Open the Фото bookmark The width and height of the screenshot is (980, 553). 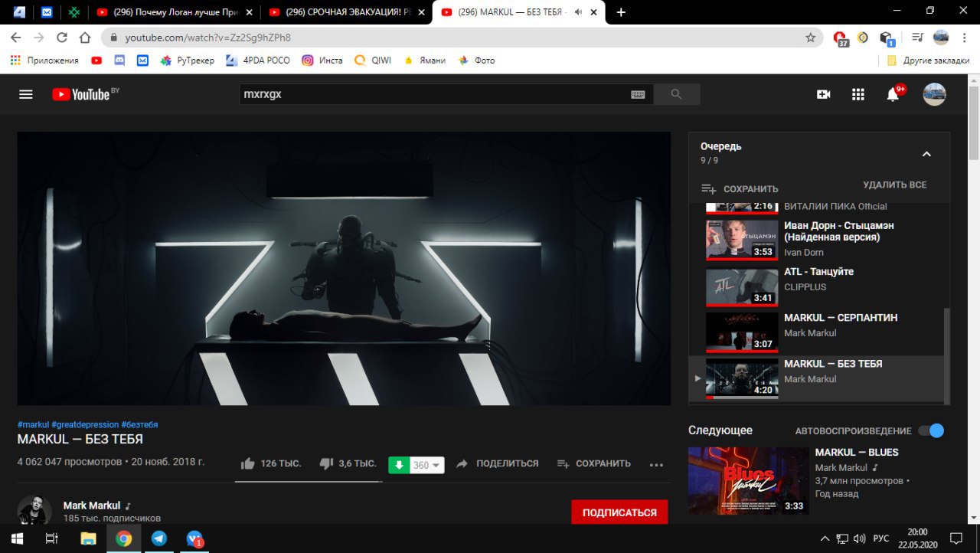click(x=476, y=61)
